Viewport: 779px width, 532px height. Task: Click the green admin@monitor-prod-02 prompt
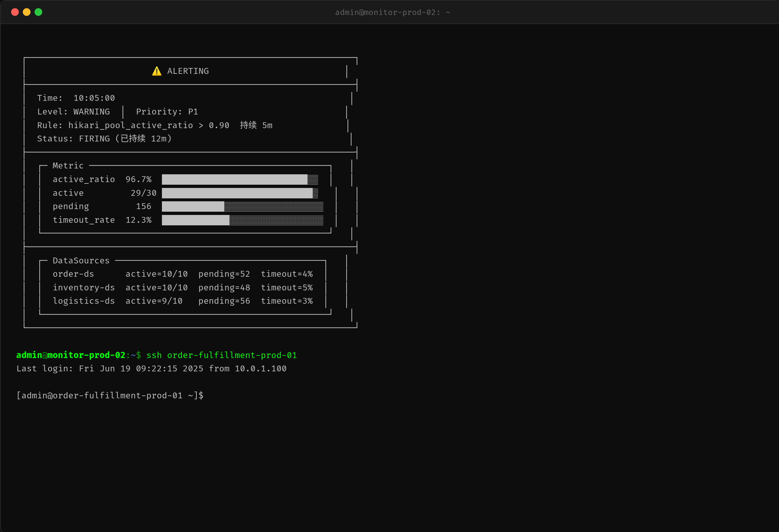[71, 355]
